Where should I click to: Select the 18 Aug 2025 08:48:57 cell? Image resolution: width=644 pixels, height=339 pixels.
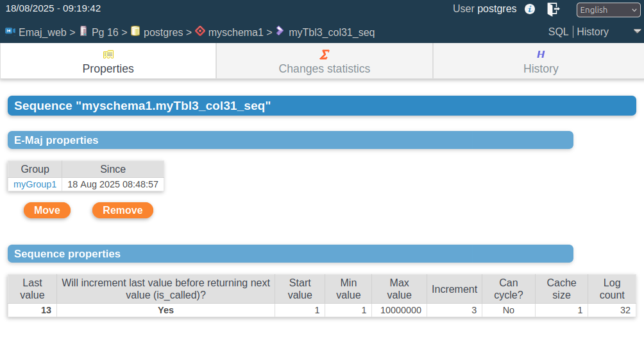(113, 184)
